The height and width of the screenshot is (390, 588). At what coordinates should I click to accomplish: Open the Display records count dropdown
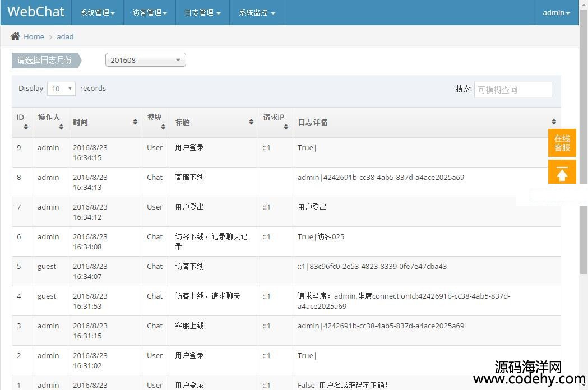61,89
